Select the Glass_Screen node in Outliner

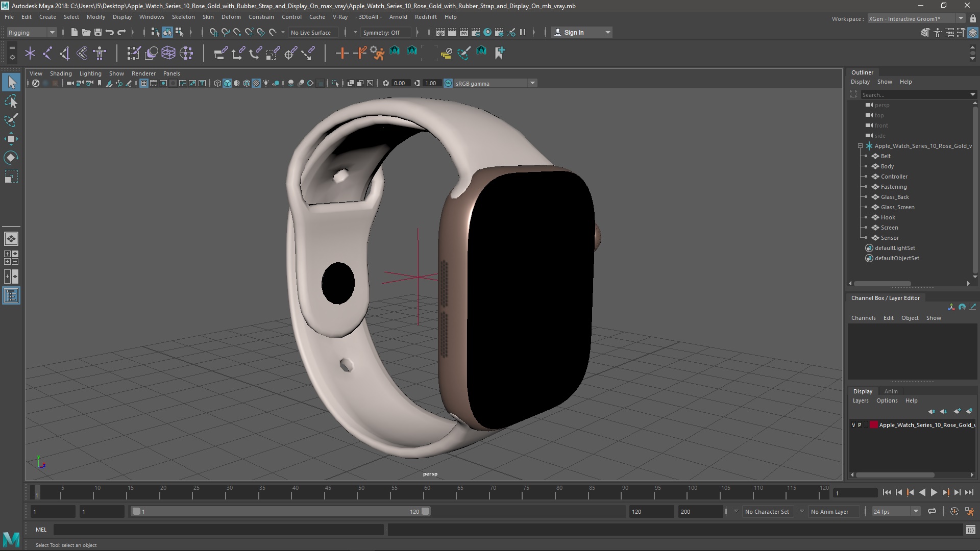(897, 207)
